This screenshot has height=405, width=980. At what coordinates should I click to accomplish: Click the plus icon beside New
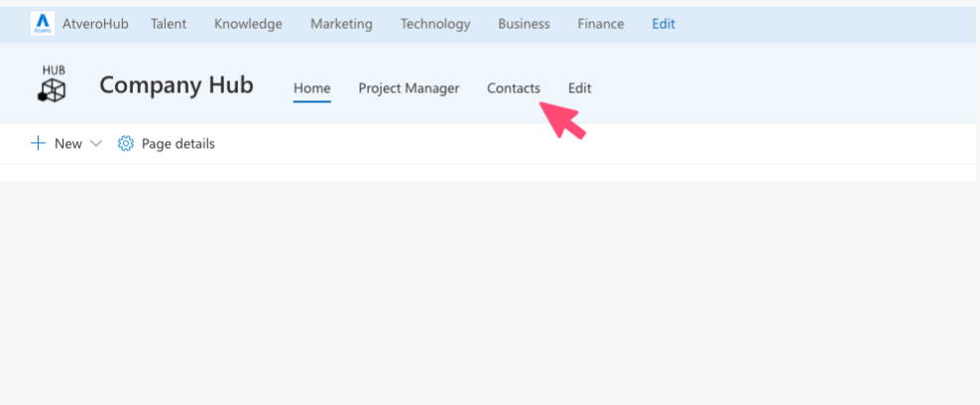tap(38, 144)
